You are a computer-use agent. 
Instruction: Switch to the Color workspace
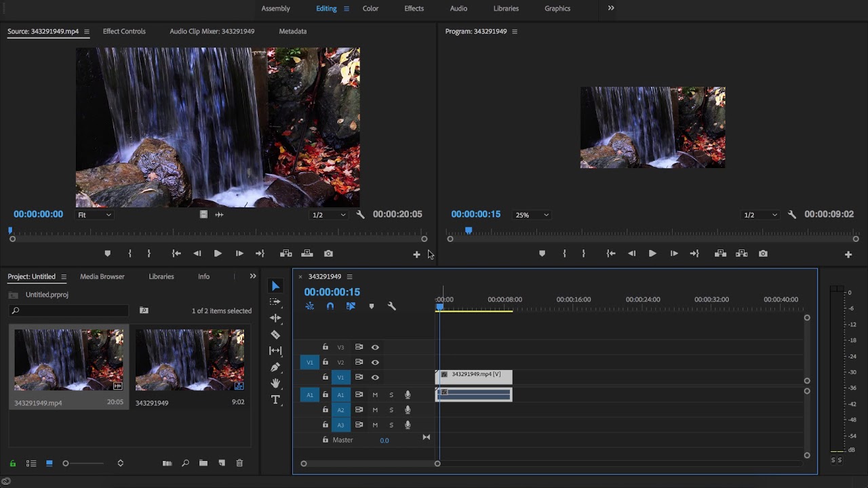point(370,8)
